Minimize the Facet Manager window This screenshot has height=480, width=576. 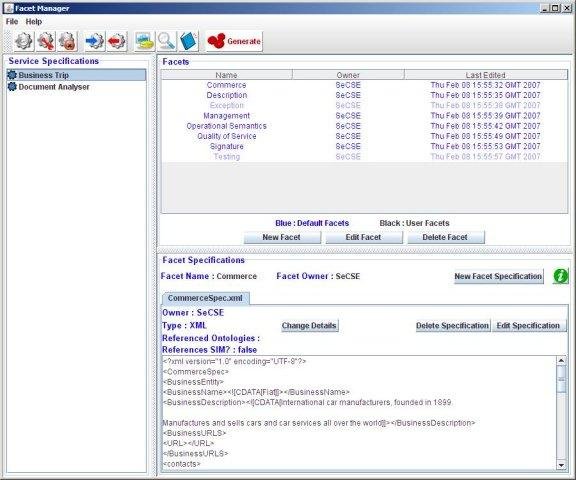coord(546,8)
